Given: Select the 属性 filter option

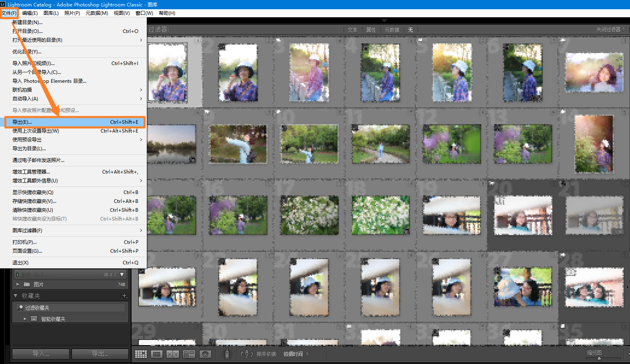Looking at the screenshot, I should 371,30.
